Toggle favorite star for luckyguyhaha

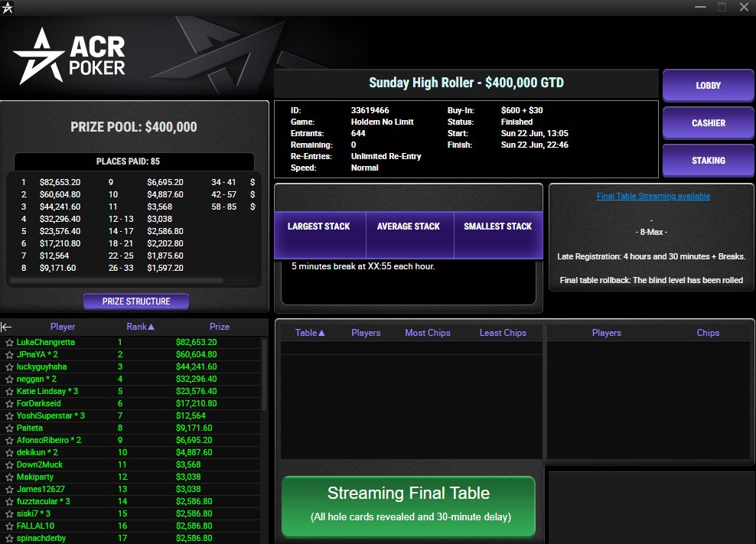pyautogui.click(x=9, y=367)
